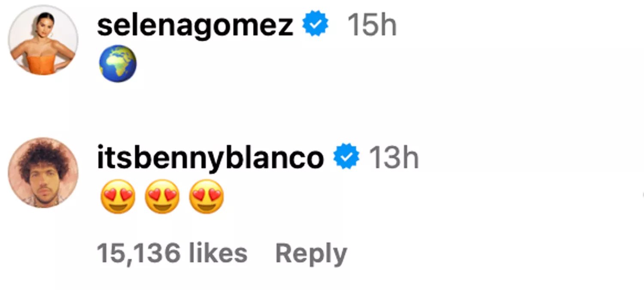The width and height of the screenshot is (644, 290).
Task: Click the first heart-eyes emoji
Action: click(x=118, y=196)
